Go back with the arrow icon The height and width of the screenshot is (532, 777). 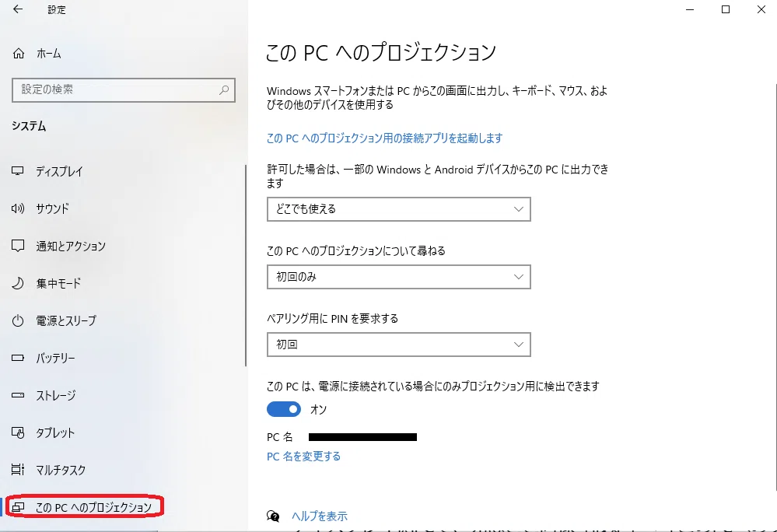click(18, 9)
